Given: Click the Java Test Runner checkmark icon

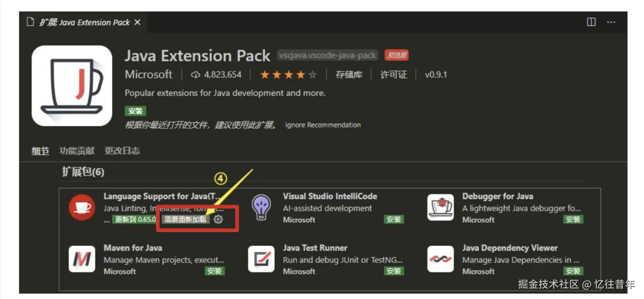Looking at the screenshot, I should [x=261, y=259].
